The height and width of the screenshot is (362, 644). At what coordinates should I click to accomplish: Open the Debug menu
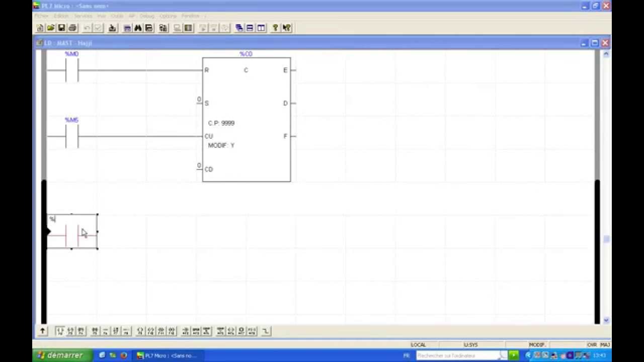pos(147,16)
